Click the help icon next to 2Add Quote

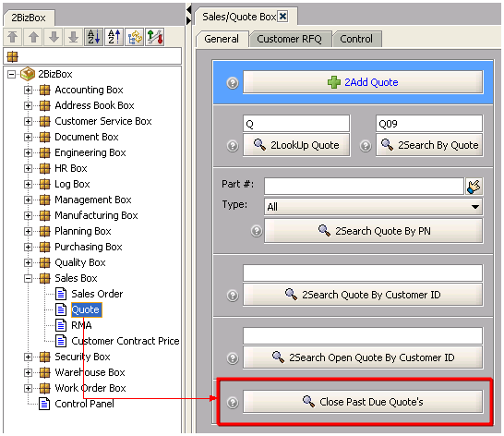(233, 83)
